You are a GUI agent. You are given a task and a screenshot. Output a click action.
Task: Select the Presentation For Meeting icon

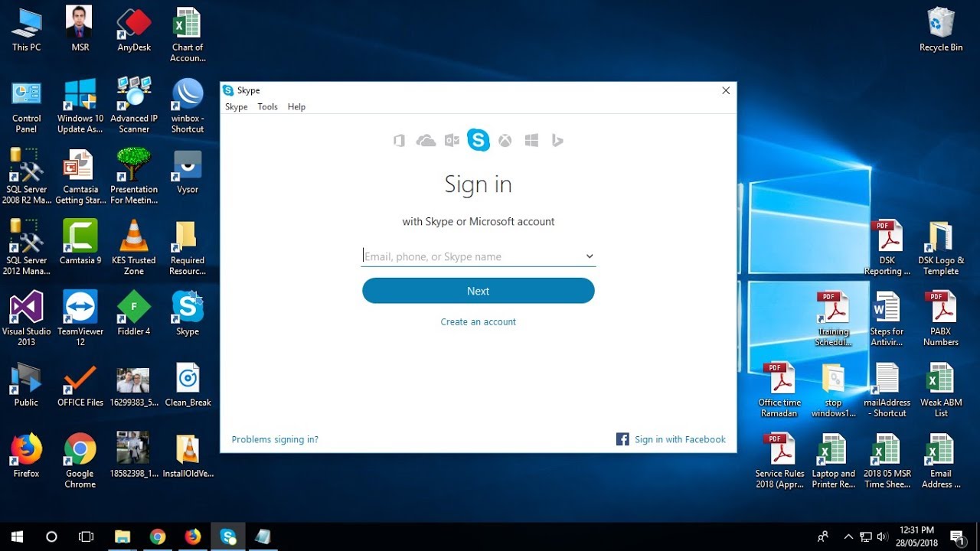click(x=134, y=177)
